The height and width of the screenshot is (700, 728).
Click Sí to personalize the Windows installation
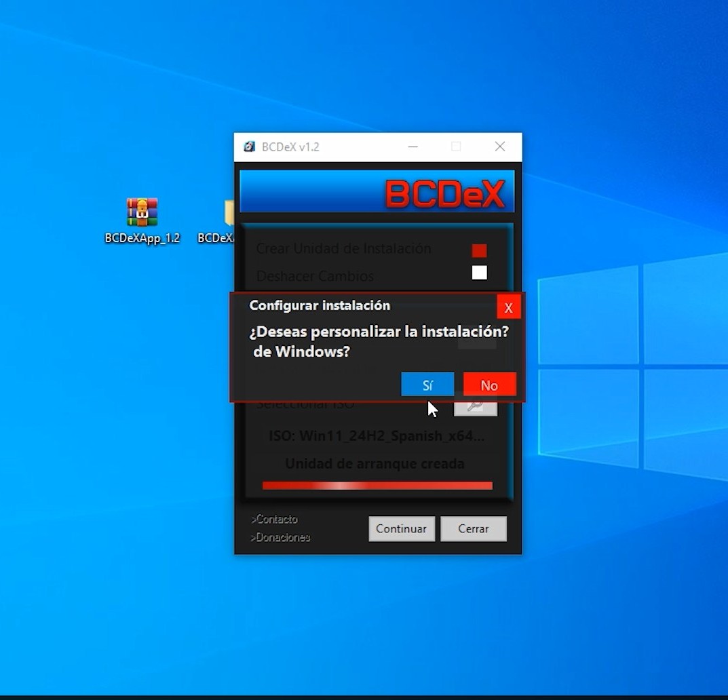coord(427,384)
